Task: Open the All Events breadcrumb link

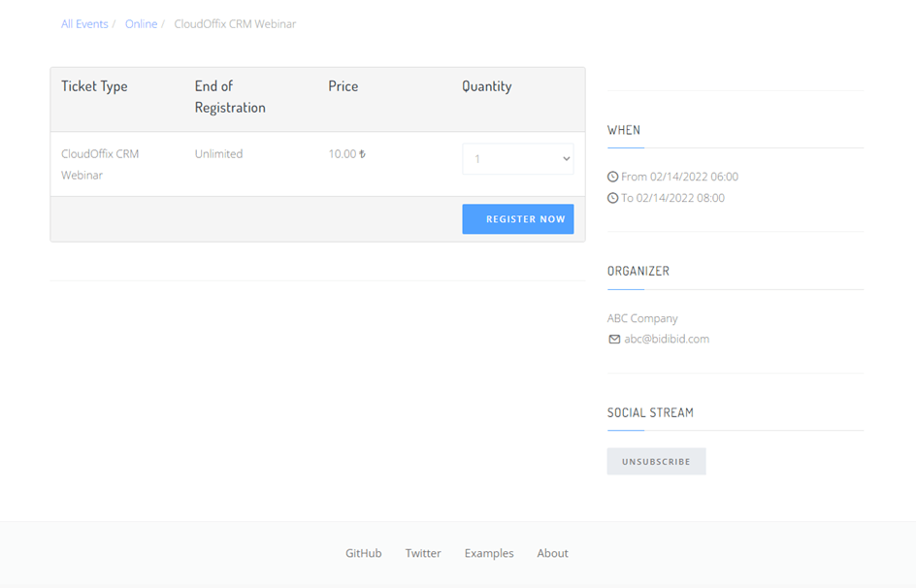Action: click(x=84, y=24)
